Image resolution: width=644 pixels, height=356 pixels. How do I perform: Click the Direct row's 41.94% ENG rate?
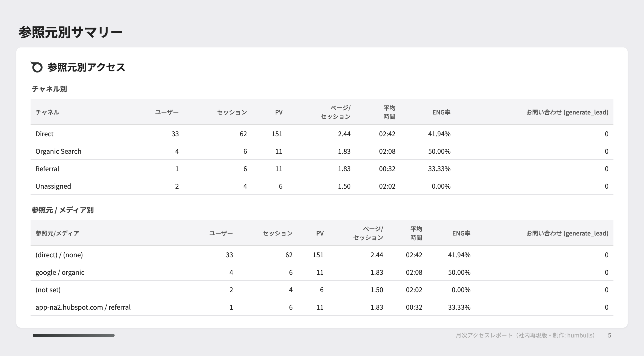click(x=439, y=134)
